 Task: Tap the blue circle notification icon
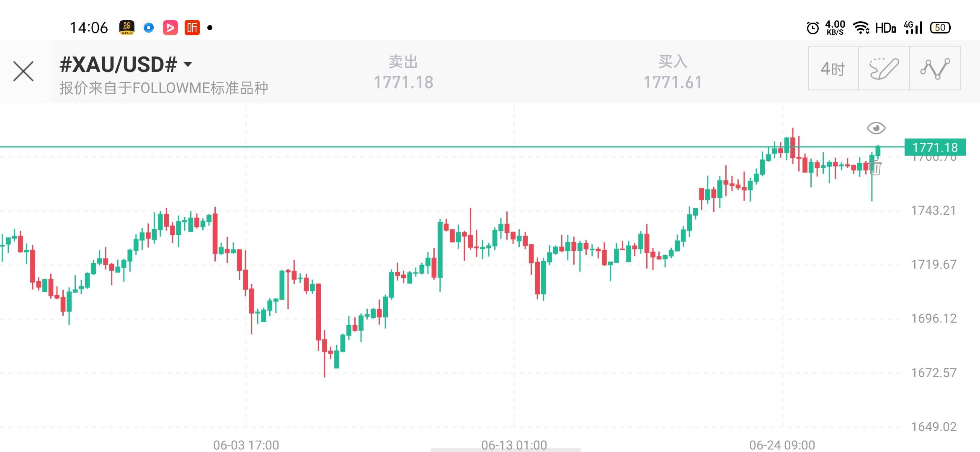coord(149,28)
